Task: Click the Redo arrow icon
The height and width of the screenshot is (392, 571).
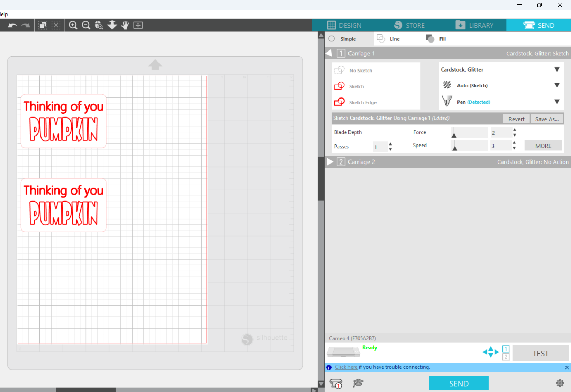Action: (26, 25)
